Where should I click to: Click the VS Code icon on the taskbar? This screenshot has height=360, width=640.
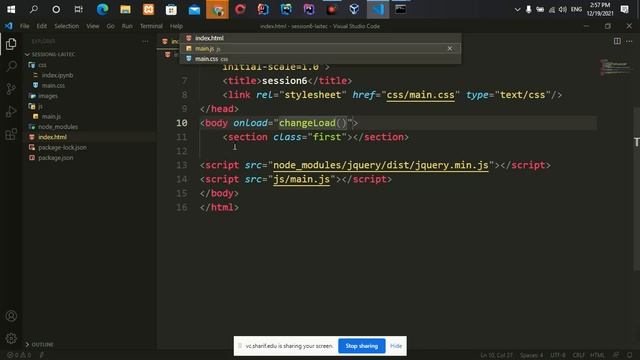click(378, 9)
